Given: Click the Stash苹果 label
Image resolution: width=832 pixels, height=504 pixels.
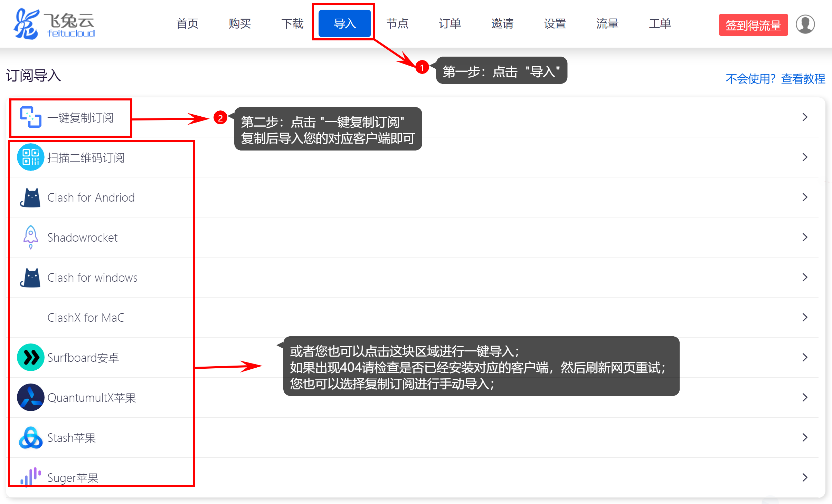Looking at the screenshot, I should pyautogui.click(x=72, y=438).
